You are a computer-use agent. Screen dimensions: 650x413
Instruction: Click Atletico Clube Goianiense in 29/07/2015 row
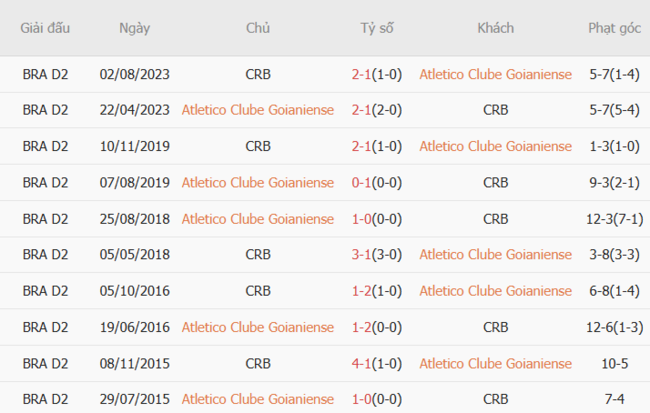click(x=257, y=398)
